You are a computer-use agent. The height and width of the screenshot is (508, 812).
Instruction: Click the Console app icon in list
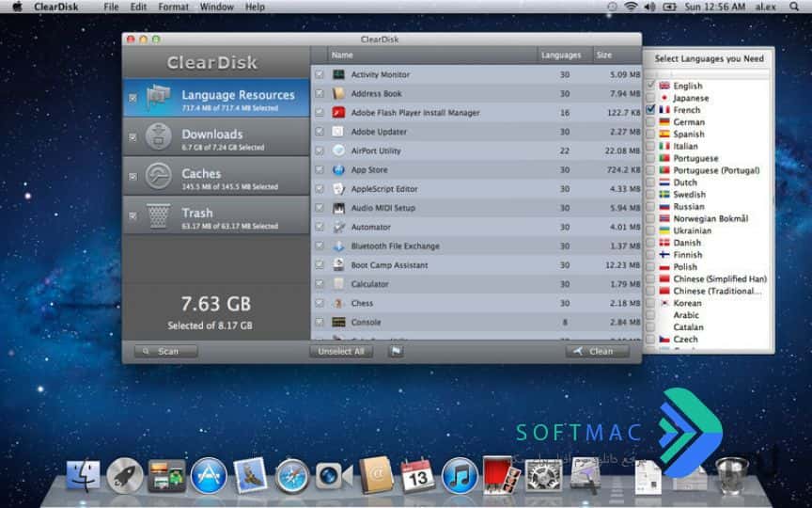pos(338,323)
